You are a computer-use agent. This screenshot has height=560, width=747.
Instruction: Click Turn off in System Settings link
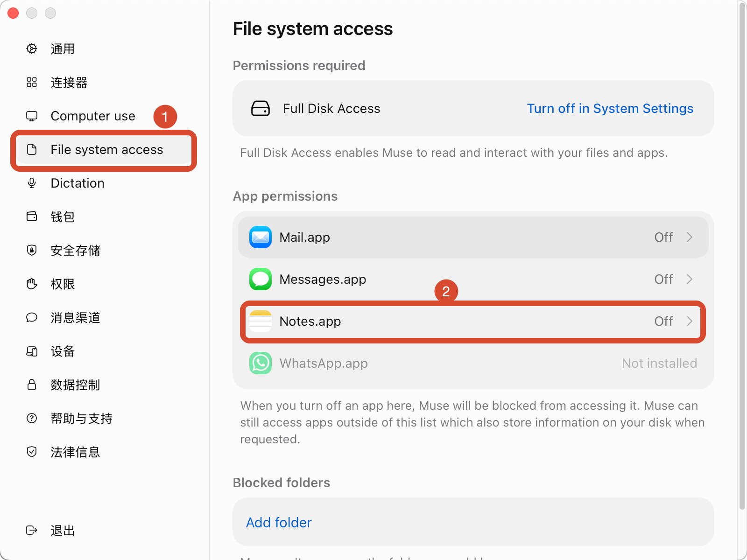pyautogui.click(x=610, y=108)
